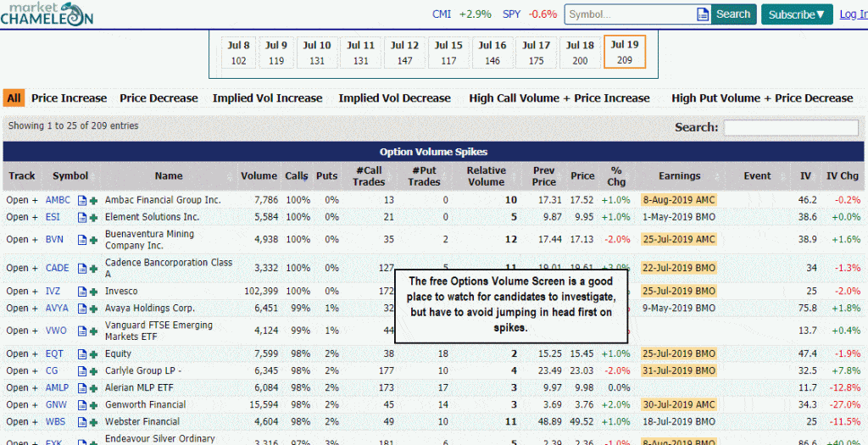Sort by % Chg column header
The width and height of the screenshot is (868, 445).
[616, 176]
